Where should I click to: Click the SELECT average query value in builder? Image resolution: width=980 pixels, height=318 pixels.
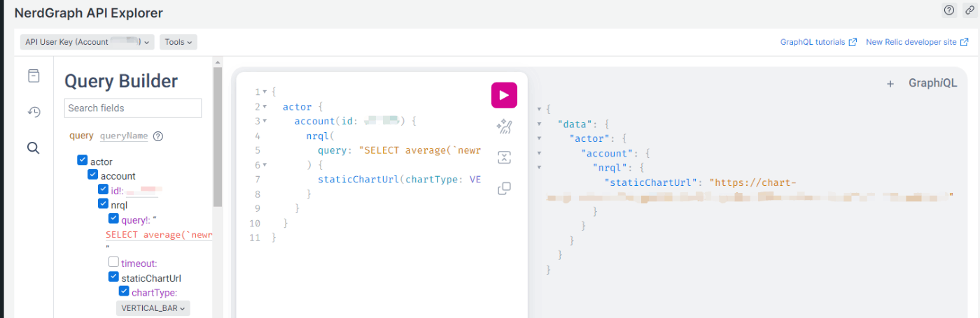click(x=158, y=235)
